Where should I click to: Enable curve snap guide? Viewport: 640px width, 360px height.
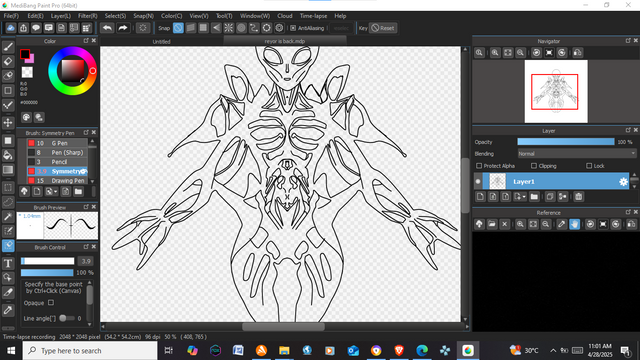(254, 28)
